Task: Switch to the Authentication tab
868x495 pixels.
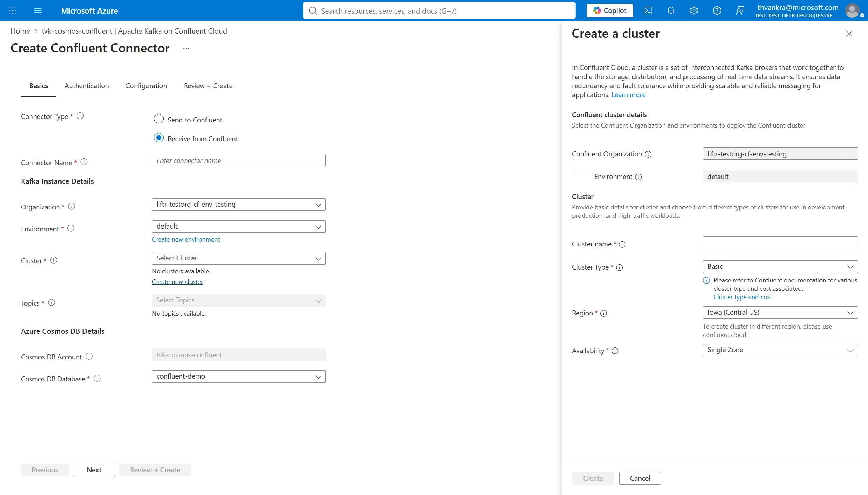Action: (87, 86)
